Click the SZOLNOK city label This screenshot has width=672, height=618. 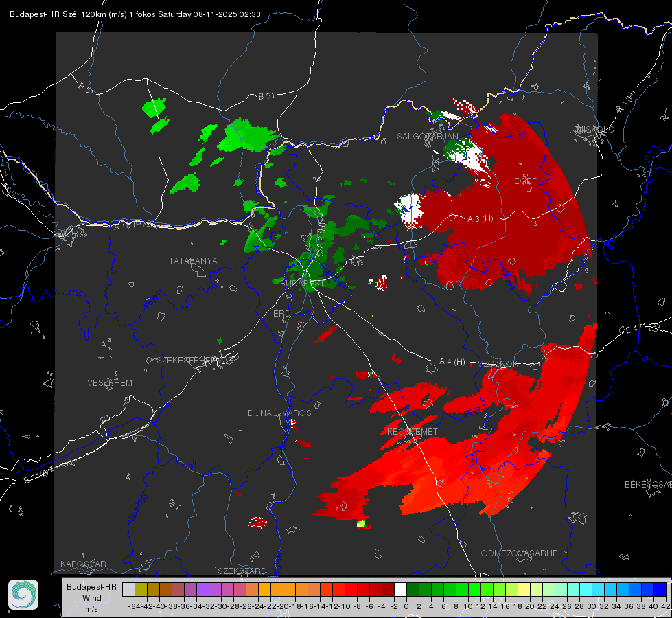coord(498,363)
